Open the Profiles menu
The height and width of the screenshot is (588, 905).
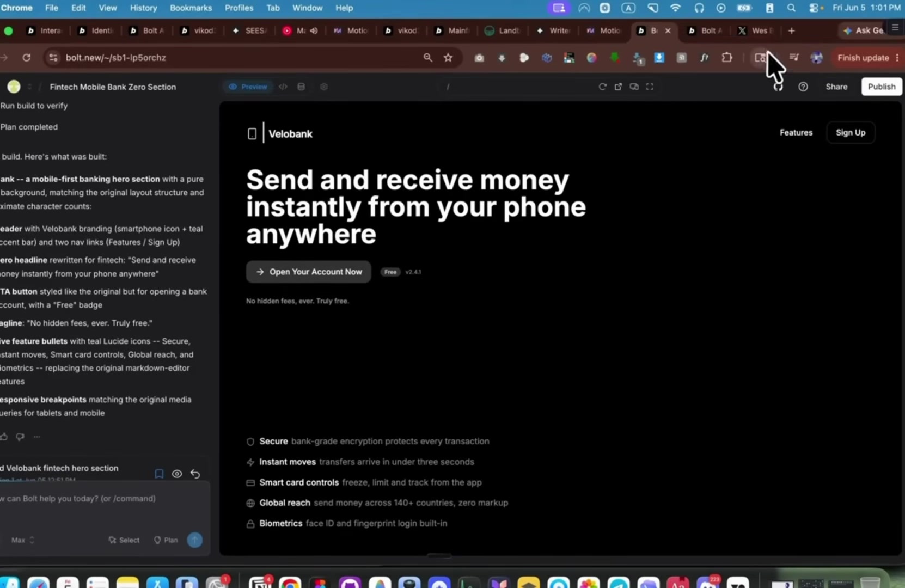tap(239, 8)
